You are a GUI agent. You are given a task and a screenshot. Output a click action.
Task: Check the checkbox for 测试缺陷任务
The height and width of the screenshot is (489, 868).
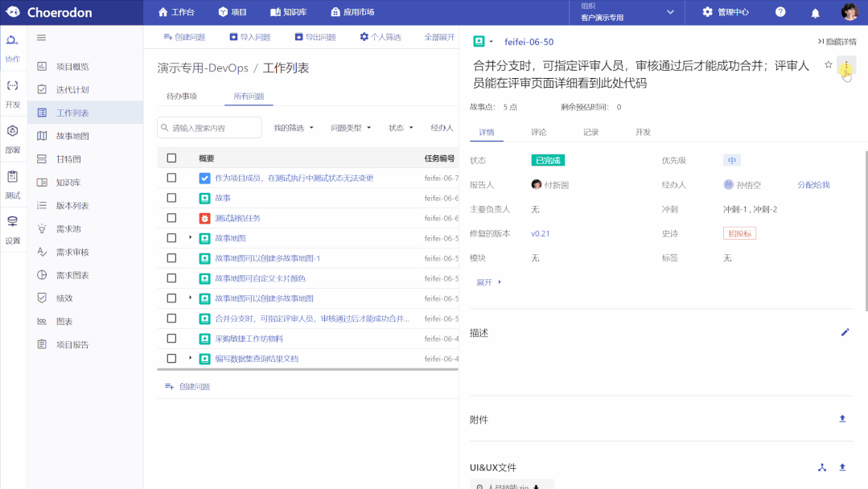coord(171,217)
